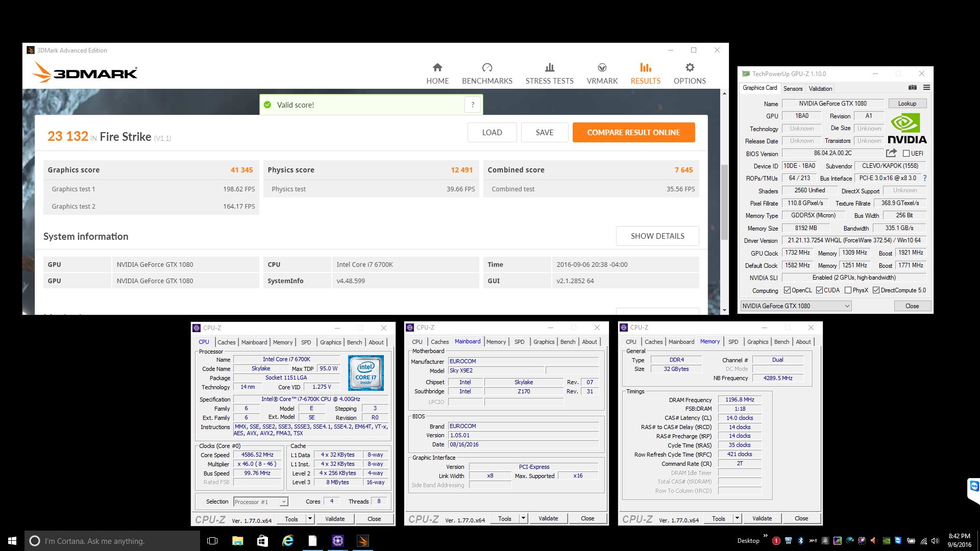
Task: Launch Internet Explorer from the taskbar
Action: click(x=288, y=541)
